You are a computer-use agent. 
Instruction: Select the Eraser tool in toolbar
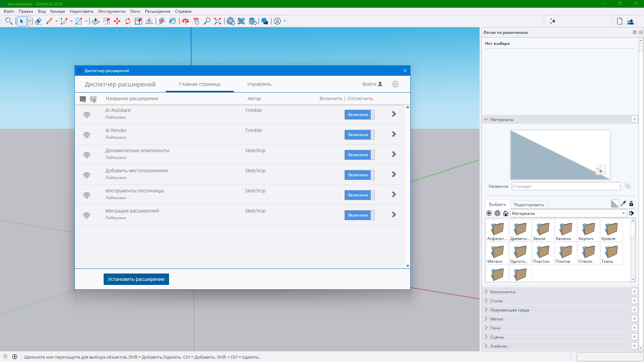(38, 21)
